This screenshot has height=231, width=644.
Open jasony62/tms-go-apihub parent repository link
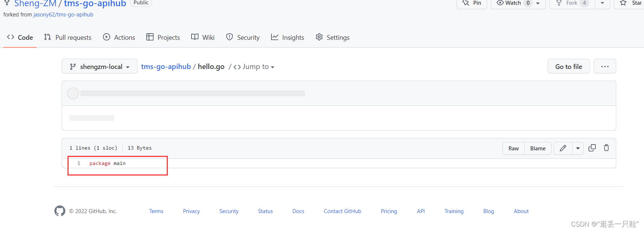tap(63, 15)
